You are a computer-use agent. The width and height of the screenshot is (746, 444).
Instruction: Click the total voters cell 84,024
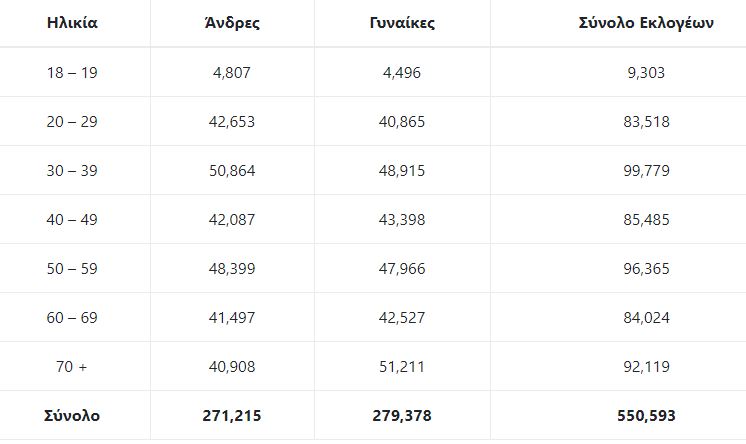point(645,318)
